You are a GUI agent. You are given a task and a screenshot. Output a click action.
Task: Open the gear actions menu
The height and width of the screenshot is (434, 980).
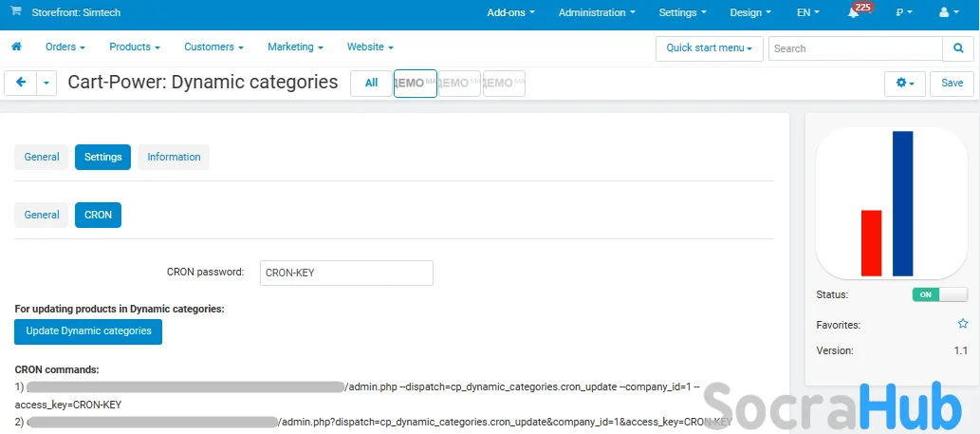(x=905, y=84)
